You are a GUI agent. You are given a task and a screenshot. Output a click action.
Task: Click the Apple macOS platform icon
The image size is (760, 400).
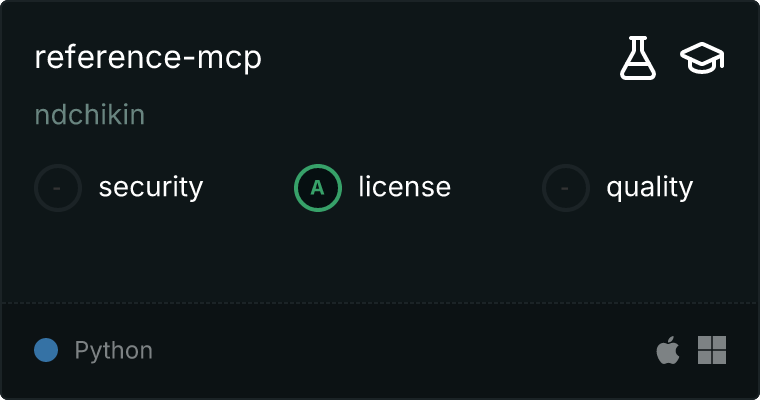pos(668,350)
